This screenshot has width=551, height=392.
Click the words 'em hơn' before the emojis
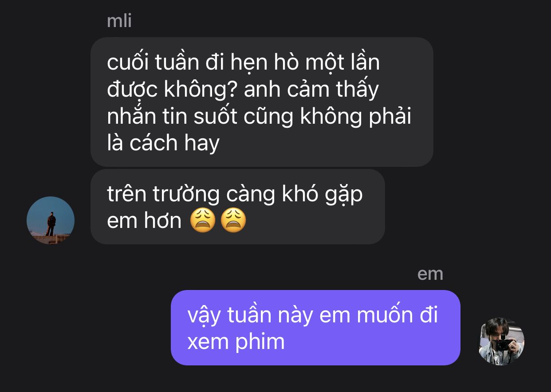(144, 221)
